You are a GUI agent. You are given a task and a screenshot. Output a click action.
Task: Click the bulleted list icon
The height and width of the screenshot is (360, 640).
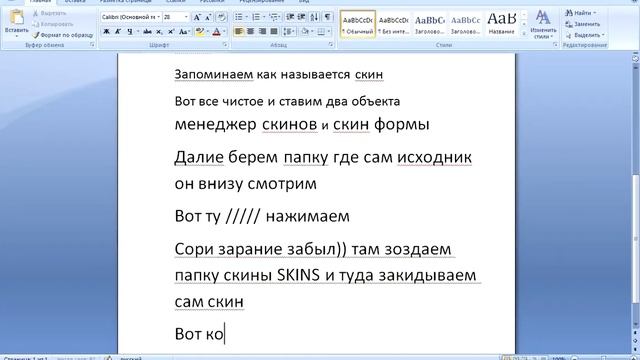(238, 17)
